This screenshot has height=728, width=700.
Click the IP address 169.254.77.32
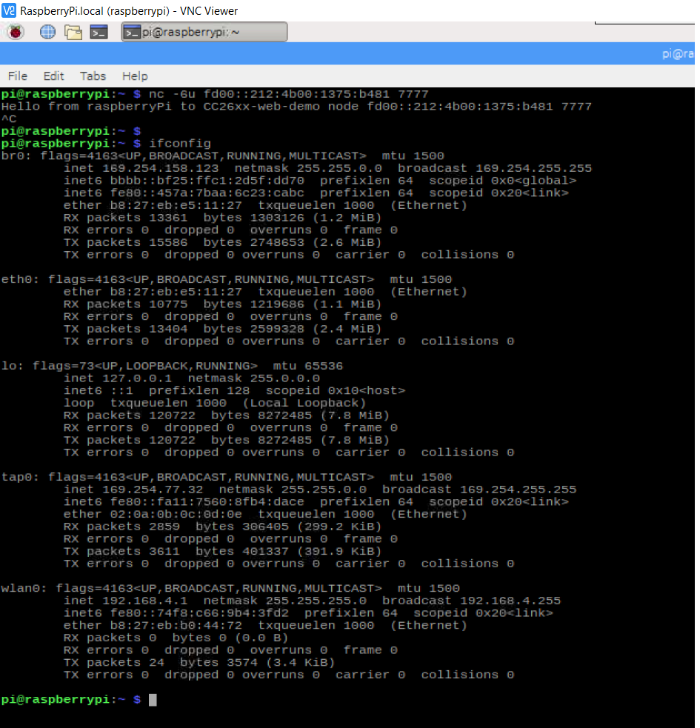tap(153, 490)
